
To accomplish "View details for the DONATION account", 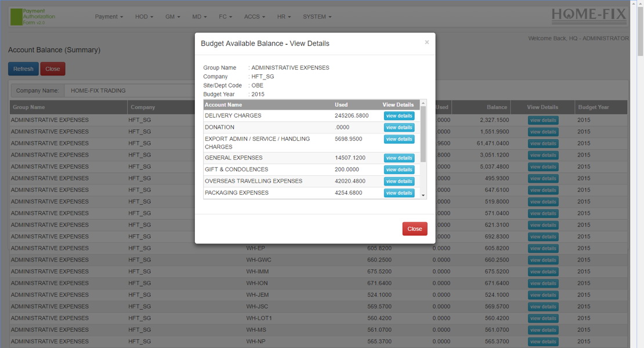I will 399,127.
